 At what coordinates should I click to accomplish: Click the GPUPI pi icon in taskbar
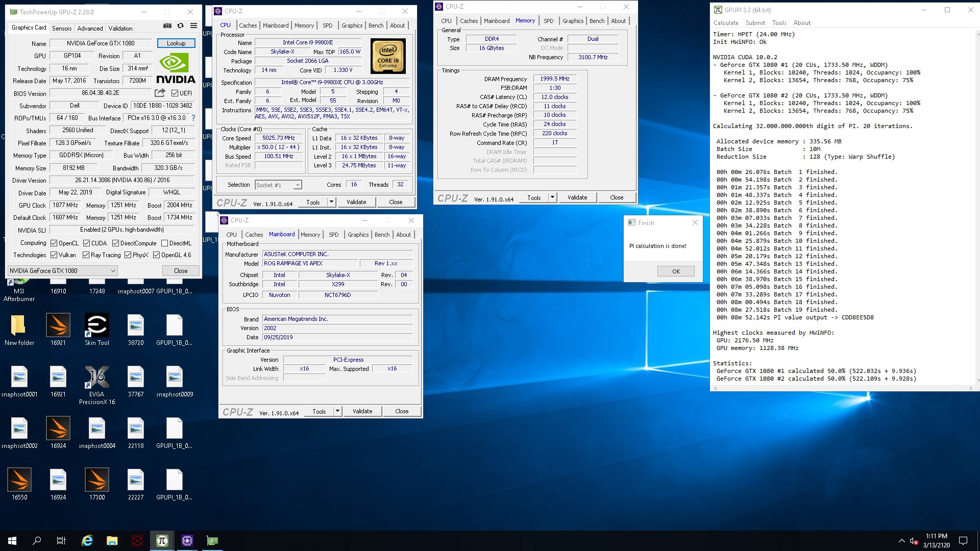162,541
